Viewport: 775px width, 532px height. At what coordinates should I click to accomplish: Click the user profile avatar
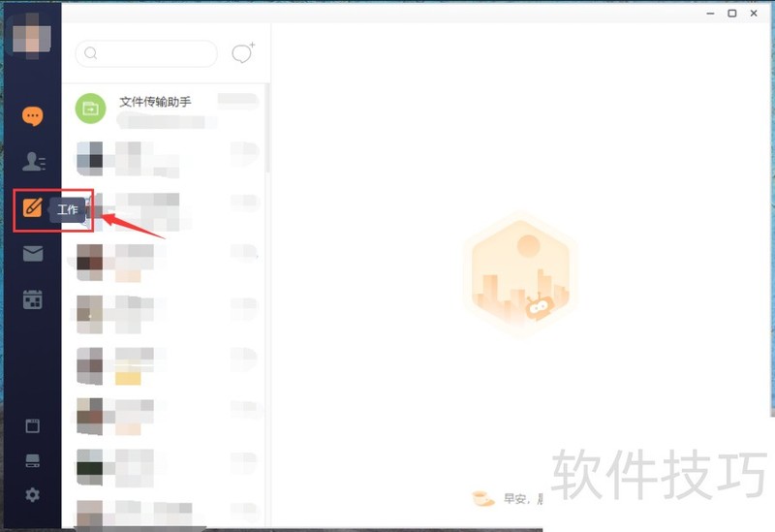click(x=32, y=39)
